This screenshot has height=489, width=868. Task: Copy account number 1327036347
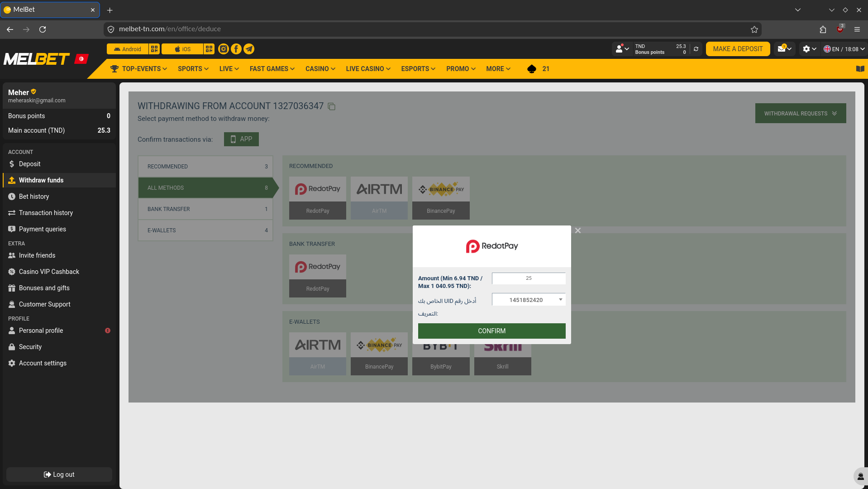(x=332, y=106)
